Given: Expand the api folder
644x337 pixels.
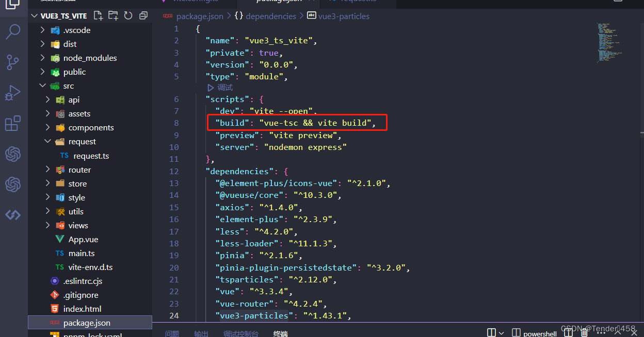Looking at the screenshot, I should click(x=48, y=100).
